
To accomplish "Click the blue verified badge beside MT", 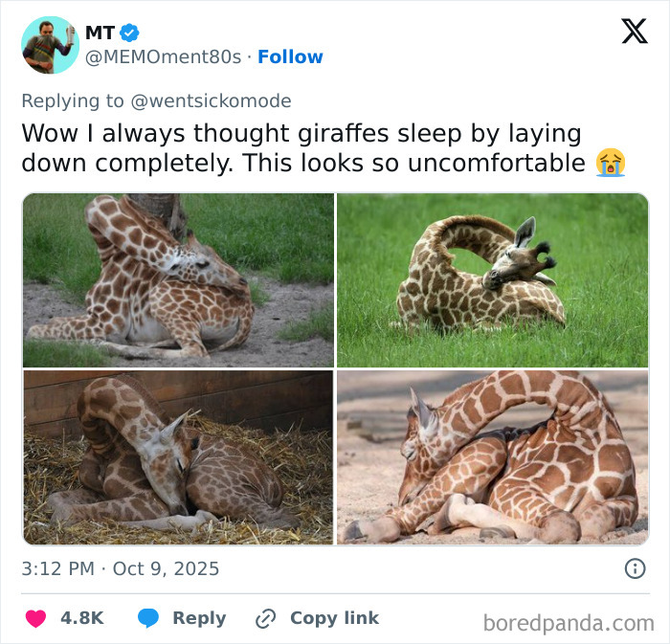I will click(130, 33).
